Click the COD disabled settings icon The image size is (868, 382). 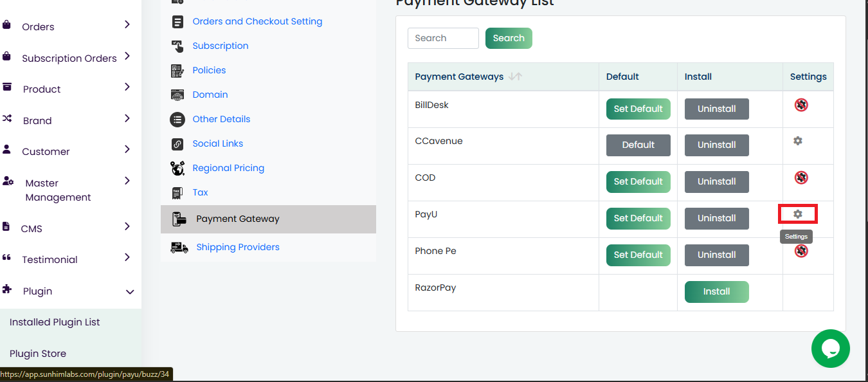801,177
